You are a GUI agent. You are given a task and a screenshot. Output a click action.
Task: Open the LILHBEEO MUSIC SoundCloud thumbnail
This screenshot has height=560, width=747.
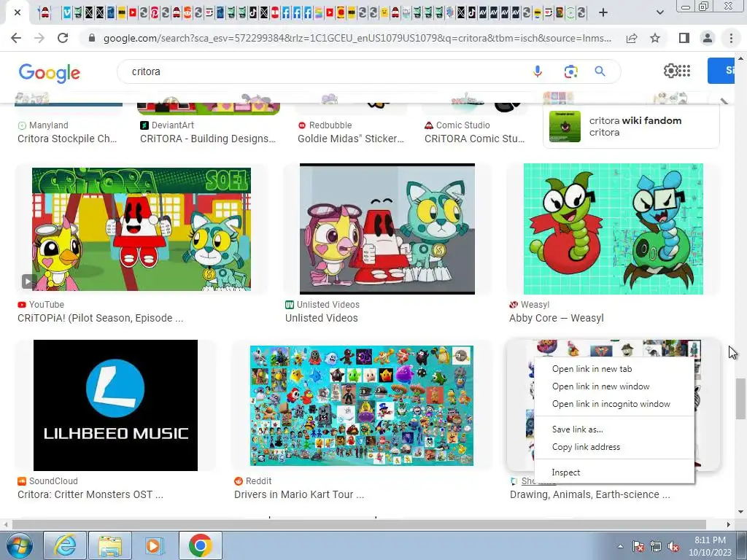115,405
